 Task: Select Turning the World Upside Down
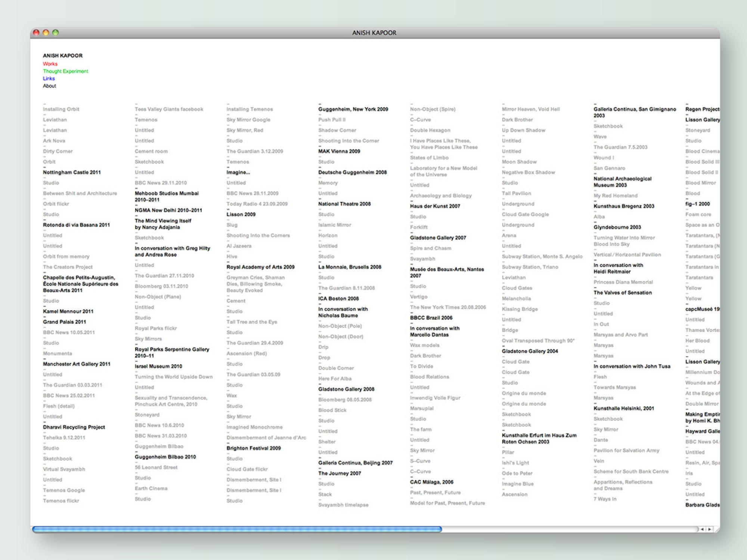[x=174, y=377]
